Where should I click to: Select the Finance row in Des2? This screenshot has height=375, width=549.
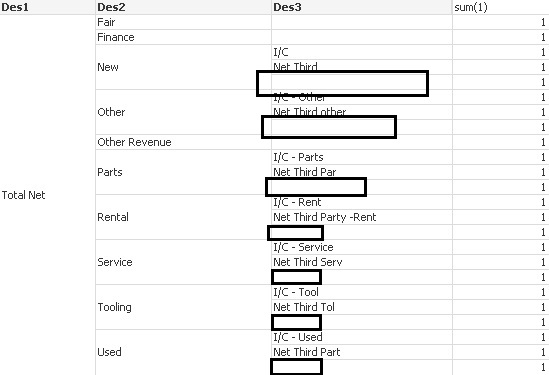pos(183,37)
